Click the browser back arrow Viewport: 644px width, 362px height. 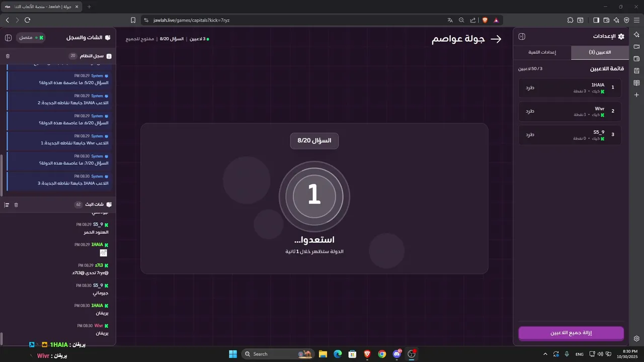[x=7, y=20]
